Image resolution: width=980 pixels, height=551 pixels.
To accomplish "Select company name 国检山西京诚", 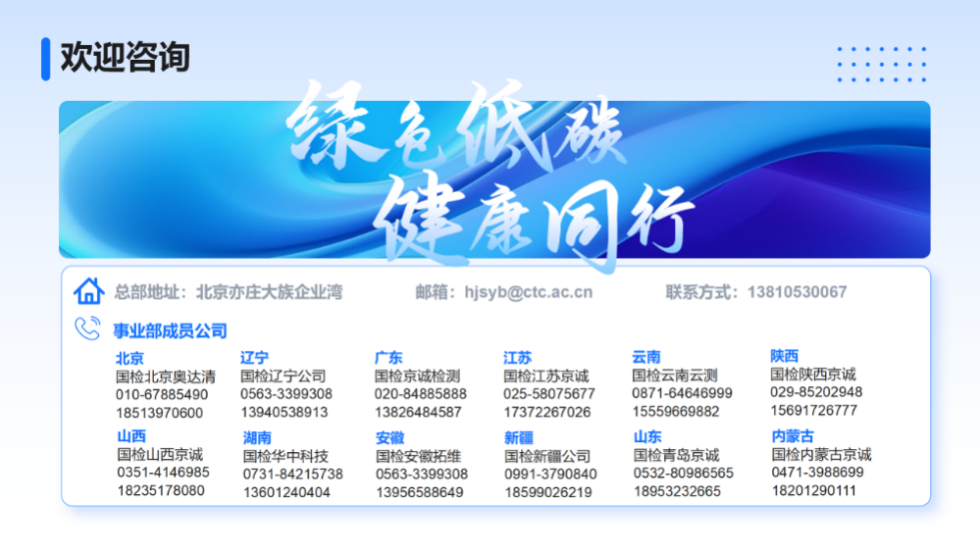I will point(160,454).
